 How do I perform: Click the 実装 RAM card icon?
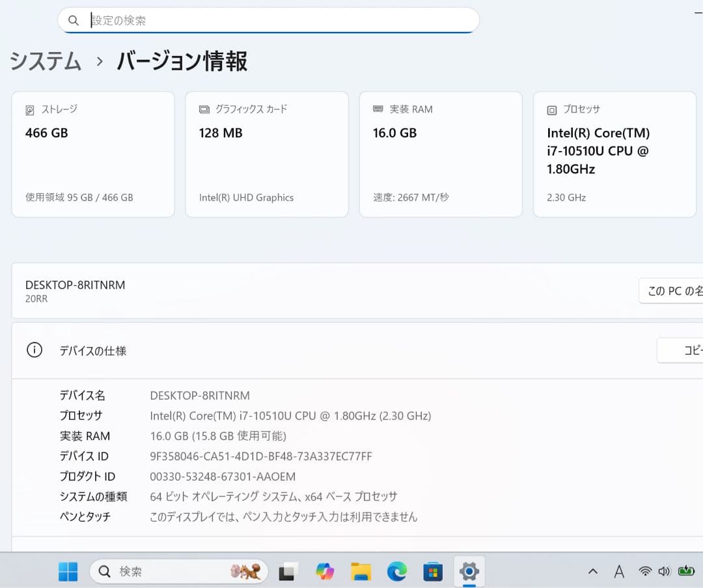tap(377, 109)
